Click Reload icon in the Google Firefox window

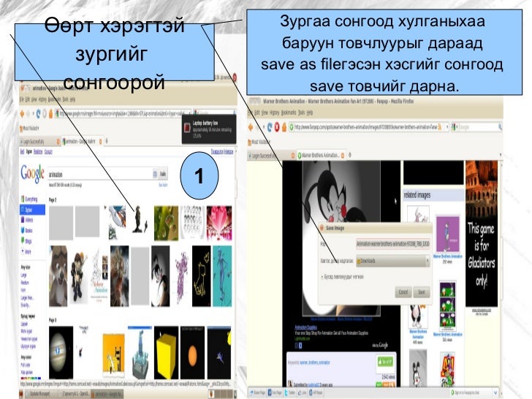pyautogui.click(x=38, y=114)
